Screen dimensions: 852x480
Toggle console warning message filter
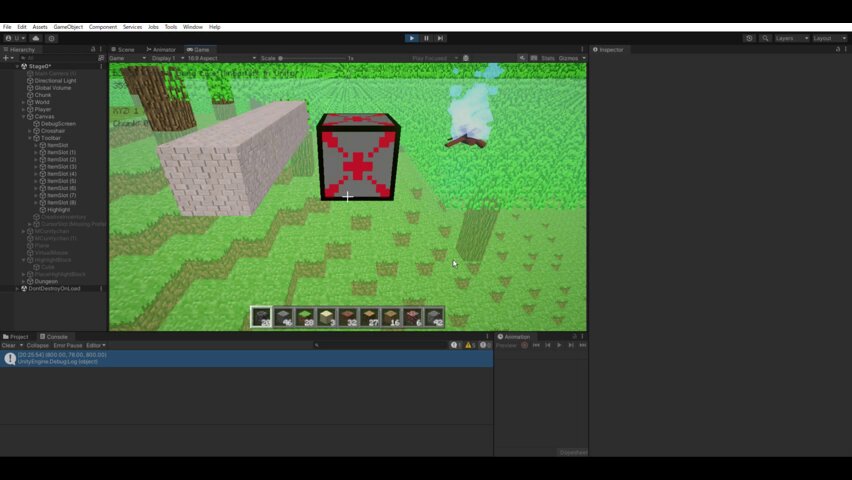pyautogui.click(x=470, y=345)
